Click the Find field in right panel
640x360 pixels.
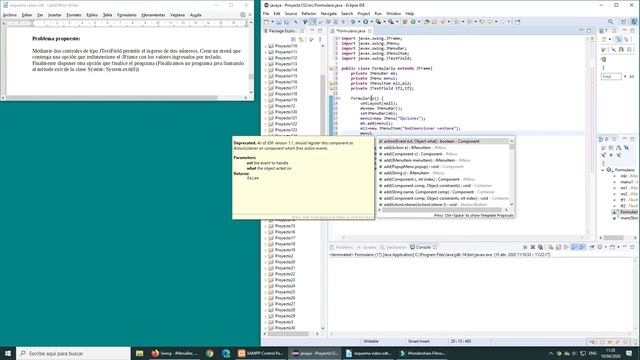[x=611, y=77]
